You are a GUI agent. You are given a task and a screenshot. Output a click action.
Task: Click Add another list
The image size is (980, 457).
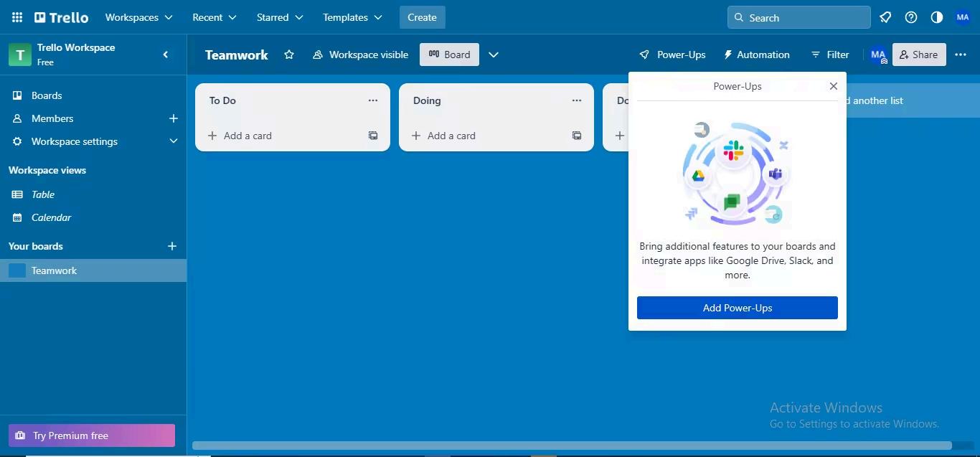coord(911,100)
